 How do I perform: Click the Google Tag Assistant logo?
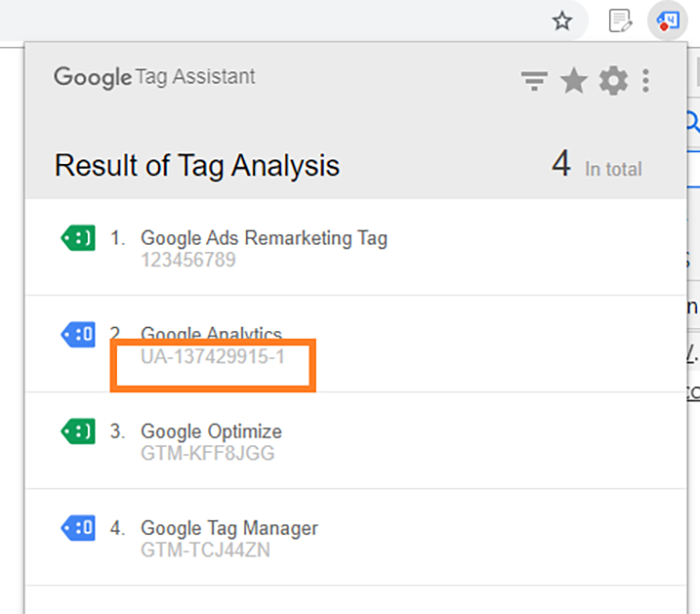click(x=155, y=77)
